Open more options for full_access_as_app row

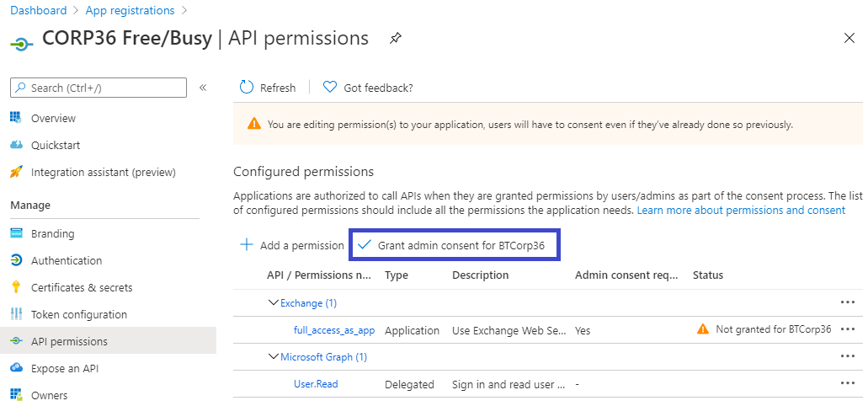[x=848, y=329]
